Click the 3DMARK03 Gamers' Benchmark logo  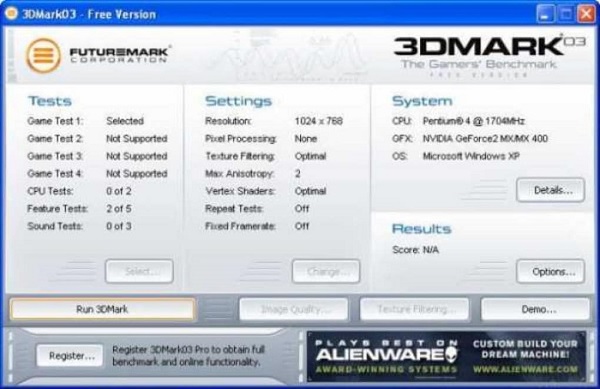click(x=489, y=56)
